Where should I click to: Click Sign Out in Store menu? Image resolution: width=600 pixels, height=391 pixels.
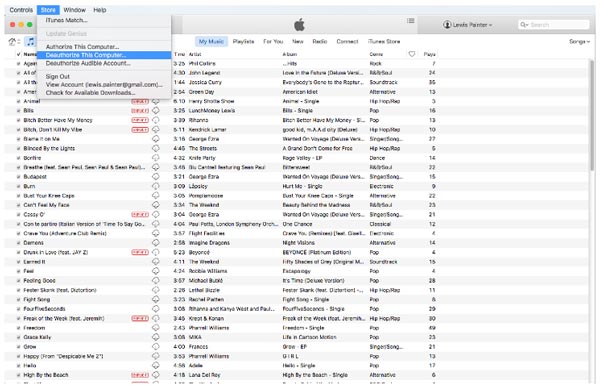tap(104, 77)
